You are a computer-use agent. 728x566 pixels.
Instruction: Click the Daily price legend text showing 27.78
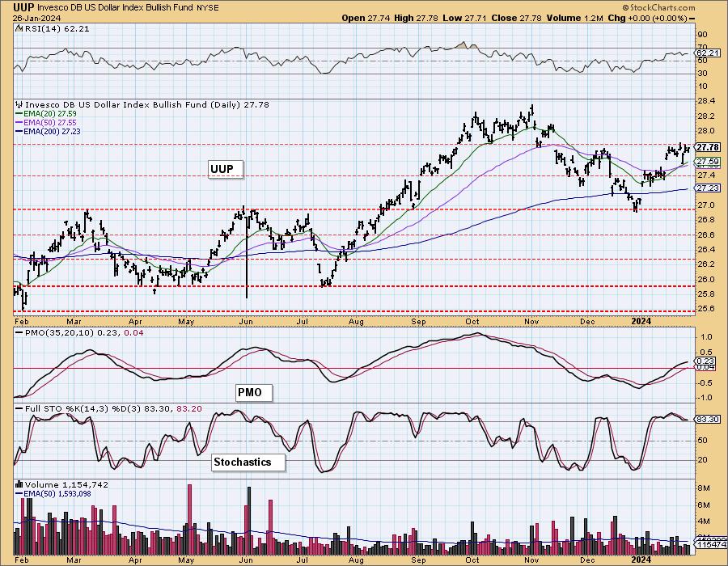pos(146,105)
